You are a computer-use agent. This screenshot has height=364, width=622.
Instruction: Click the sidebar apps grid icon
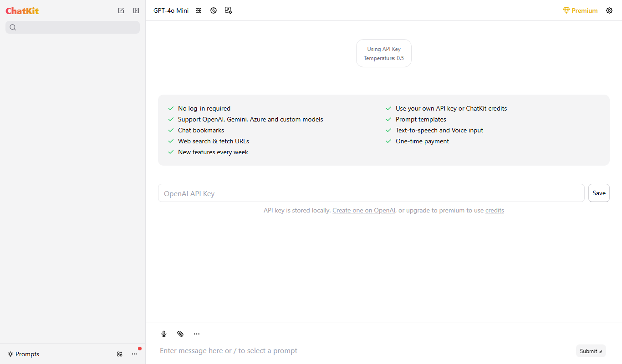tap(120, 354)
